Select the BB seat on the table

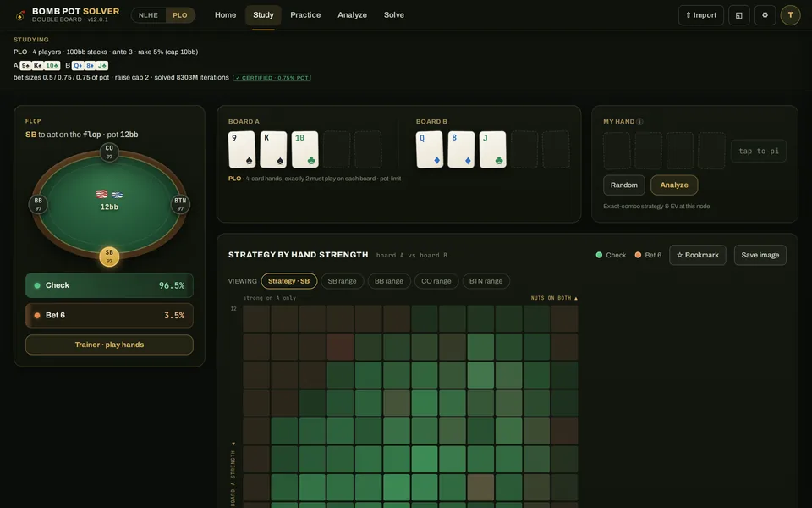click(x=38, y=204)
